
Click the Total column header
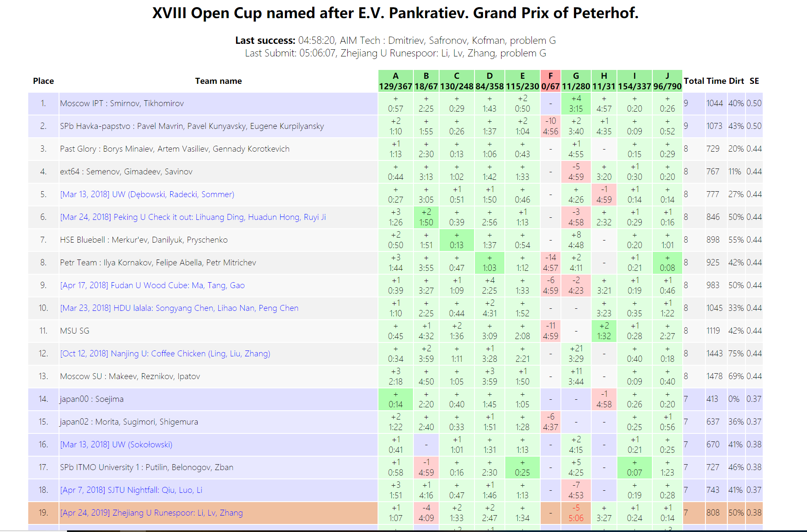(694, 81)
